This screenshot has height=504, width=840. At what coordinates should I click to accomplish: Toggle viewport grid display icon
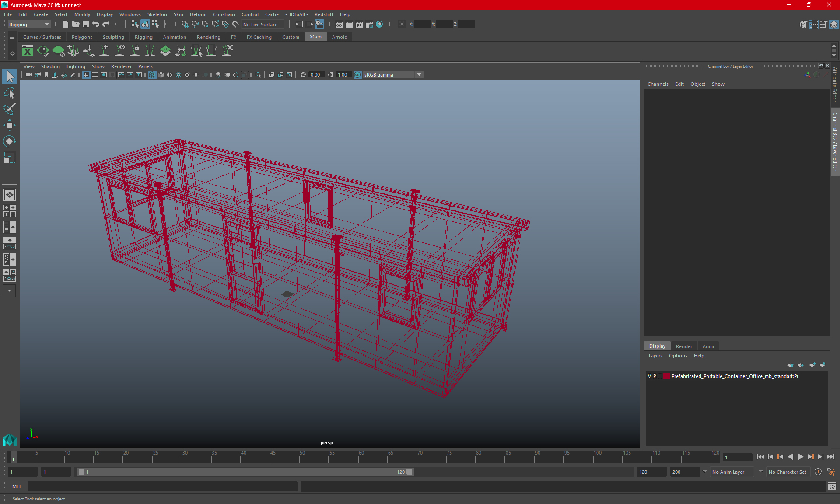[86, 75]
